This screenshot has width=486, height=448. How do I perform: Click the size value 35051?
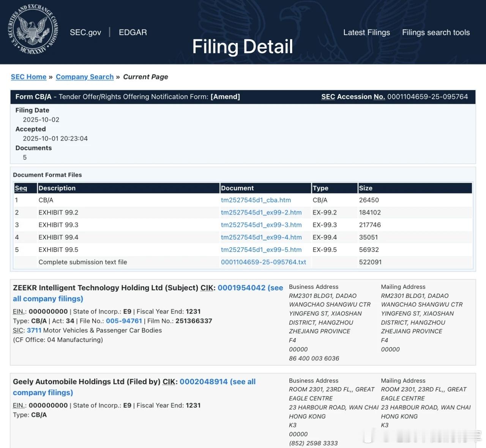click(368, 237)
